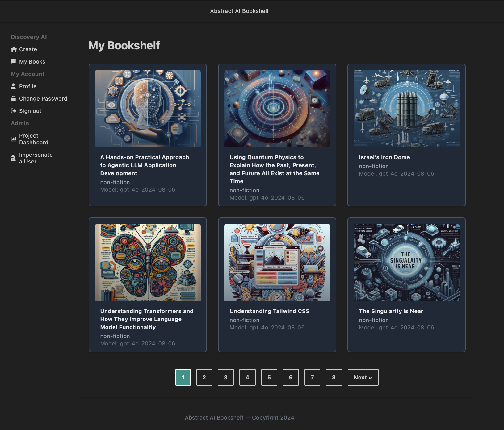504x430 pixels.
Task: Click the Project Dashboard chart icon
Action: click(x=14, y=139)
